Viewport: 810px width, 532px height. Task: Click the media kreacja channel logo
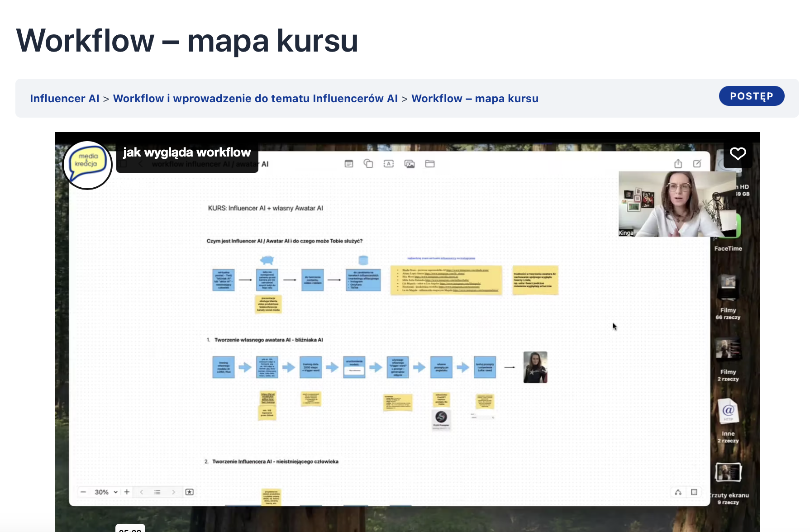point(87,165)
